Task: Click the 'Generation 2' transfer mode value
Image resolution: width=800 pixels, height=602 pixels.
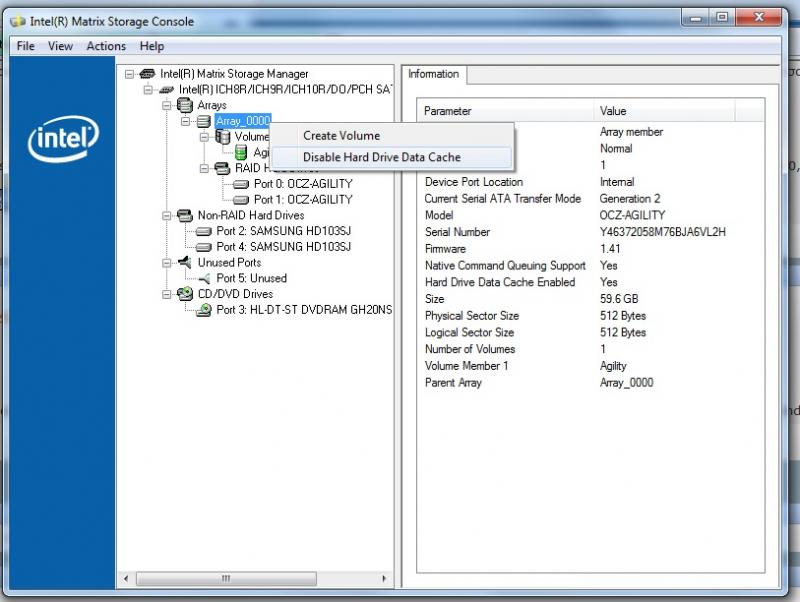Action: pos(630,198)
